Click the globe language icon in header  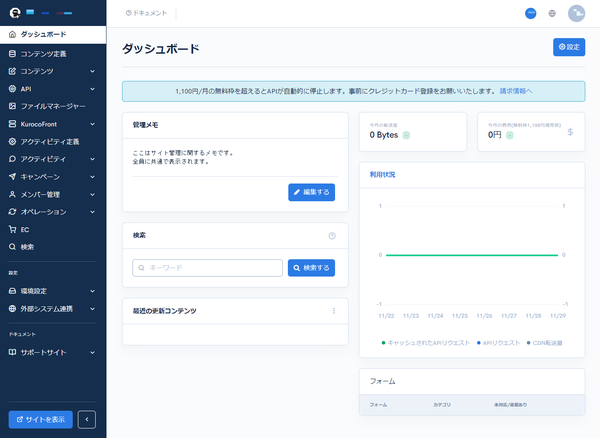pos(552,13)
